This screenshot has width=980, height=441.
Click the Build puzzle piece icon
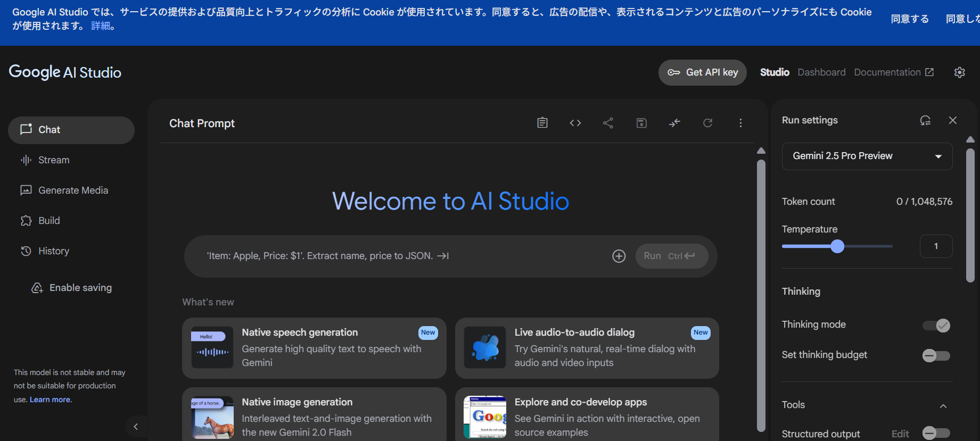coord(26,221)
